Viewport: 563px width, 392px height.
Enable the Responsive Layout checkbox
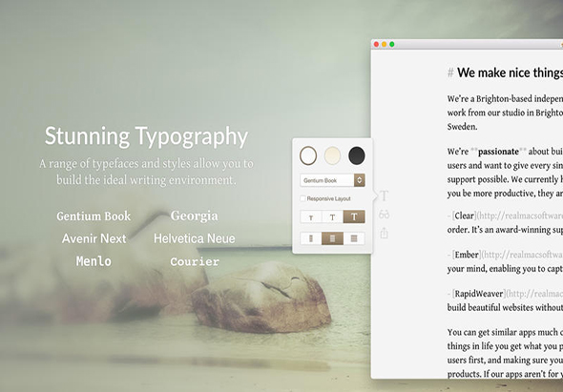[303, 198]
